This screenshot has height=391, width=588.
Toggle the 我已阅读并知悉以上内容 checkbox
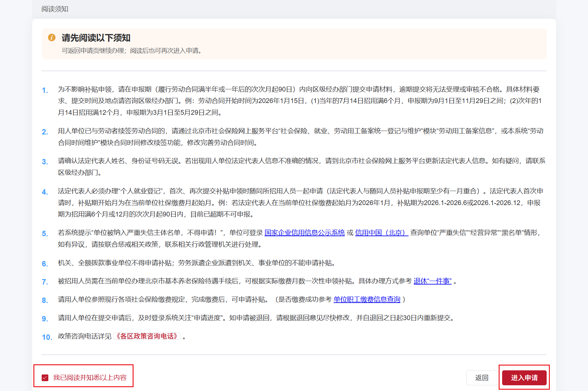pos(45,378)
